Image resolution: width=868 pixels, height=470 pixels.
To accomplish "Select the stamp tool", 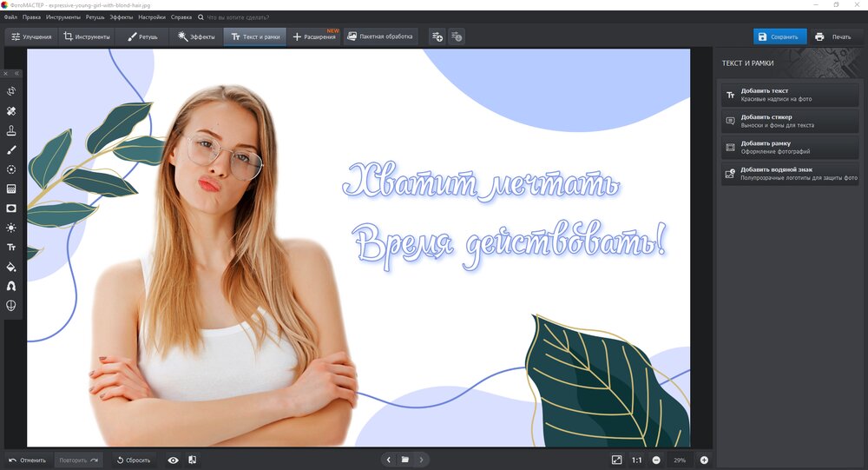I will [x=11, y=130].
